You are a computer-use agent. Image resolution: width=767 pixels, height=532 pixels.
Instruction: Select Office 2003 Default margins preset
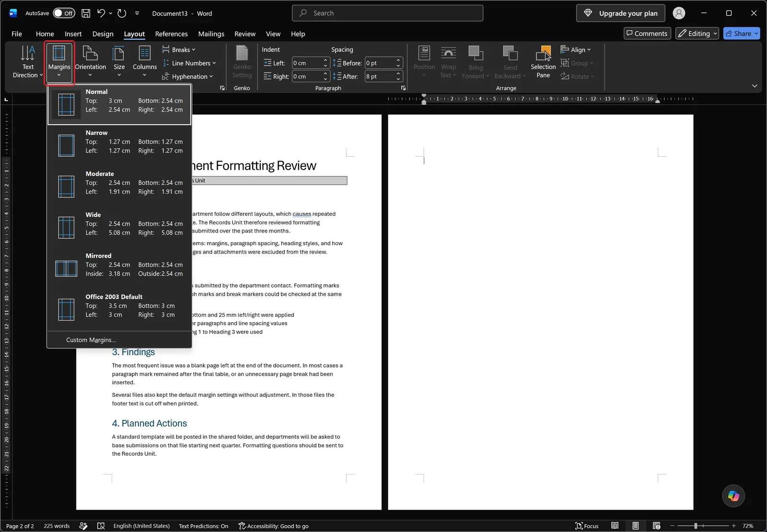pyautogui.click(x=119, y=310)
